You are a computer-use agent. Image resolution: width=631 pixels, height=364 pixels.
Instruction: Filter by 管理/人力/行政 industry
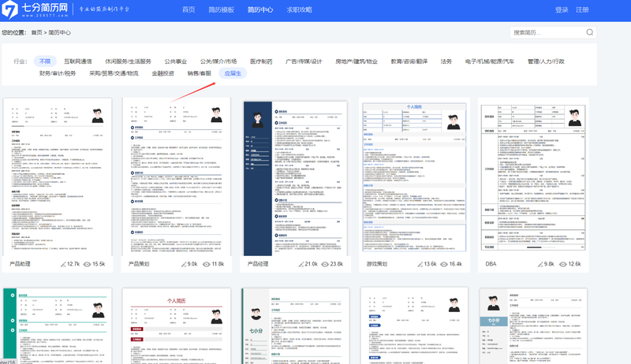(x=546, y=61)
